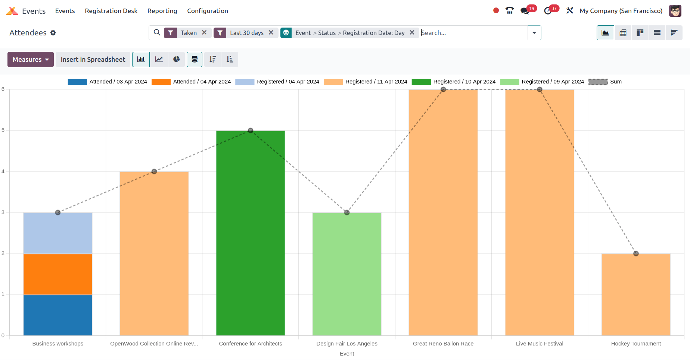Open the user avatar menu
This screenshot has width=690, height=360.
point(675,11)
